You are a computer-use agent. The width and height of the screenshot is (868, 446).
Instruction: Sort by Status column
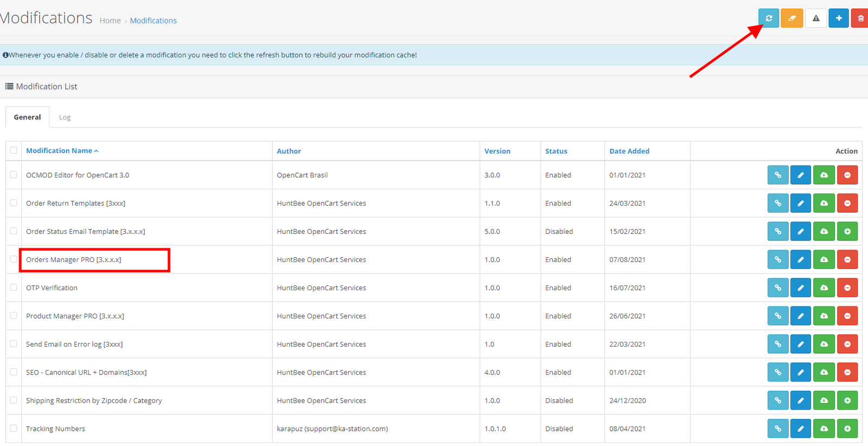[x=556, y=151]
